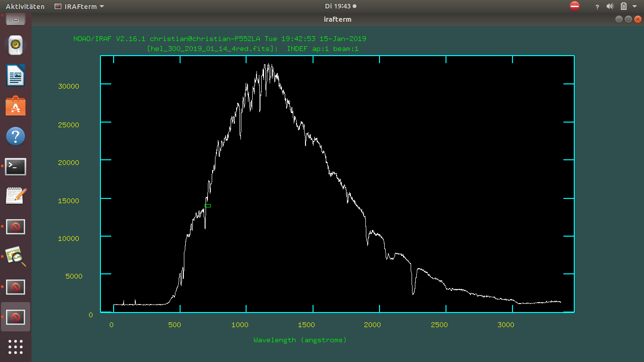Viewport: 644px width, 362px height.
Task: Launch LibreOffice Writer from the dock
Action: (x=16, y=75)
